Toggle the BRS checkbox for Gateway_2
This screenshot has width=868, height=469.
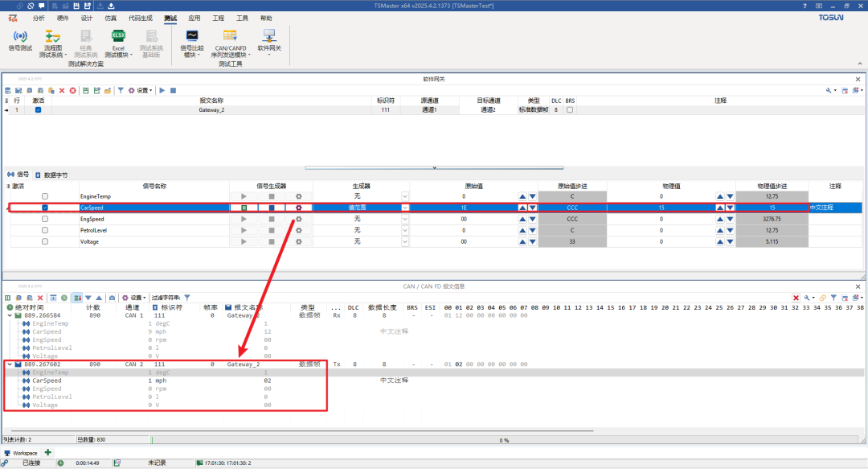pyautogui.click(x=570, y=109)
